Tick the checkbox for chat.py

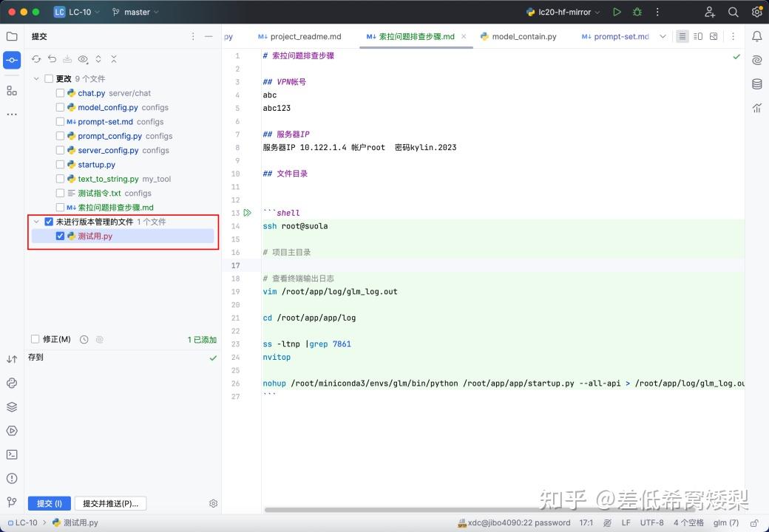tap(60, 93)
